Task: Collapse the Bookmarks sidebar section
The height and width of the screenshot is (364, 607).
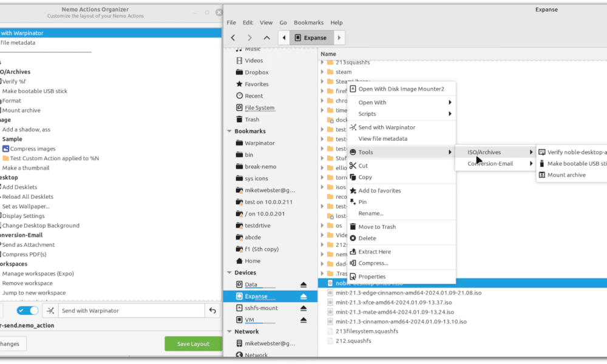Action: [229, 131]
